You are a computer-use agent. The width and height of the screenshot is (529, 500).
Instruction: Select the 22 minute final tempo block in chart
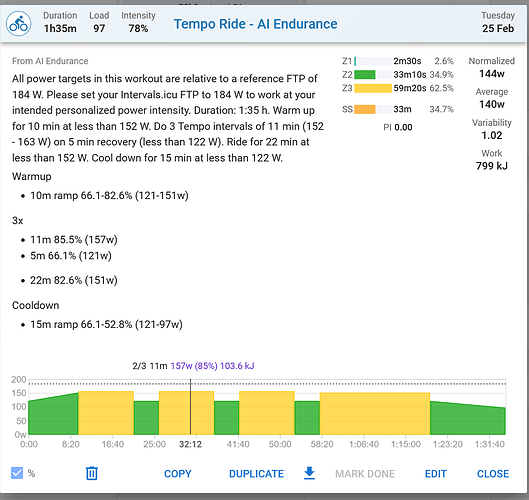pyautogui.click(x=375, y=414)
